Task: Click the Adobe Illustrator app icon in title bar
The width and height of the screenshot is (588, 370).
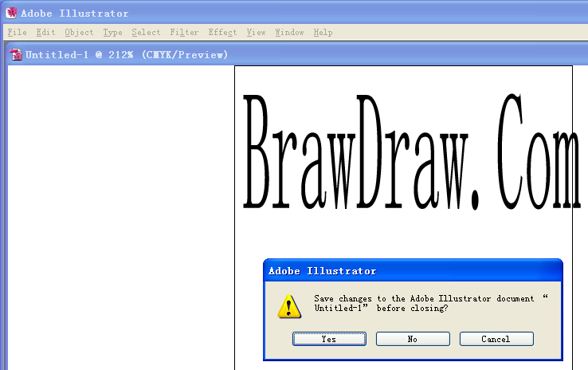Action: click(x=11, y=13)
